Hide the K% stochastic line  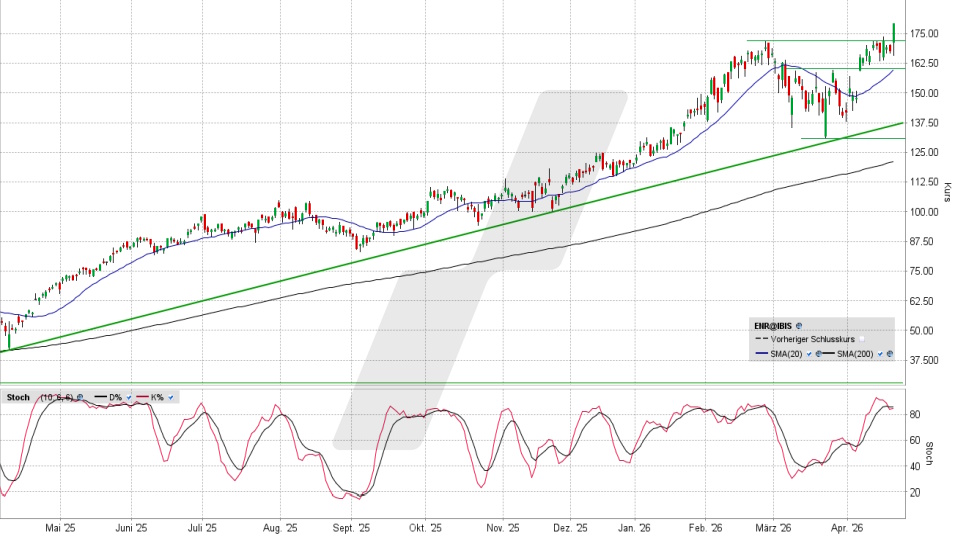click(172, 398)
